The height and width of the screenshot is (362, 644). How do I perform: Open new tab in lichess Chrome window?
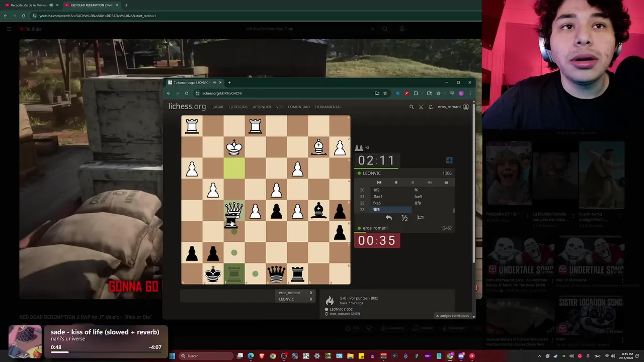tap(229, 82)
